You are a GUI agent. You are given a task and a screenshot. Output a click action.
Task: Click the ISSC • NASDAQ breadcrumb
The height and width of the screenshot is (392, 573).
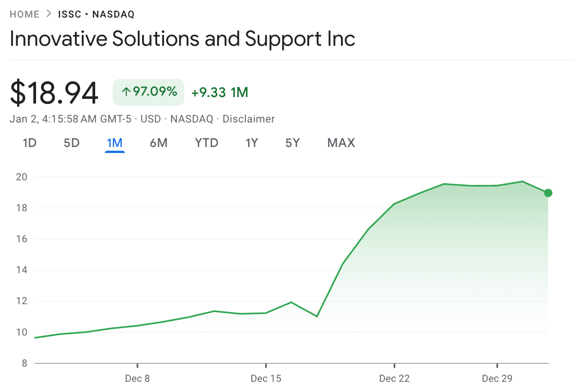point(96,14)
